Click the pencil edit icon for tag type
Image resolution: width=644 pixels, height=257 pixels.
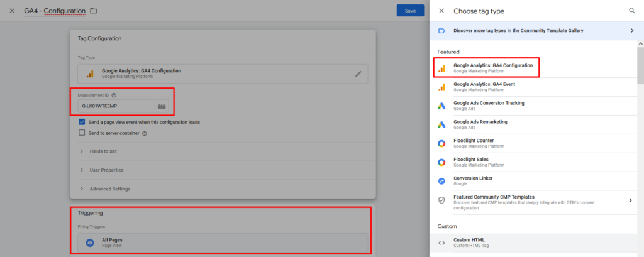[358, 74]
